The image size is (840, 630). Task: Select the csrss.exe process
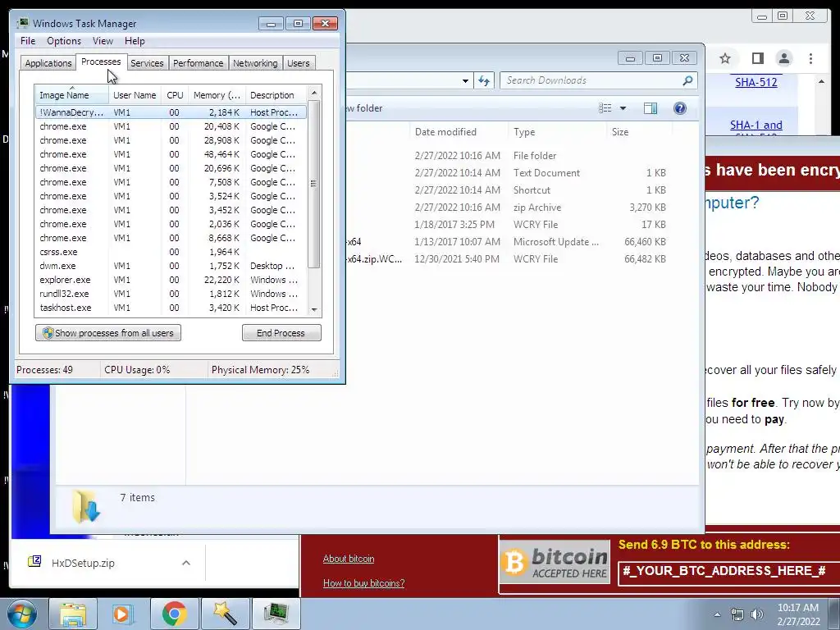(x=171, y=252)
